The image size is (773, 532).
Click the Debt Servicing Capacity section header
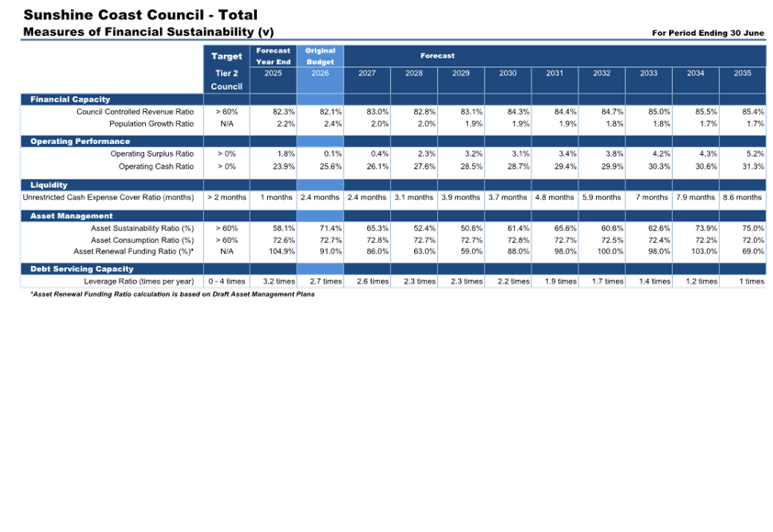82,269
